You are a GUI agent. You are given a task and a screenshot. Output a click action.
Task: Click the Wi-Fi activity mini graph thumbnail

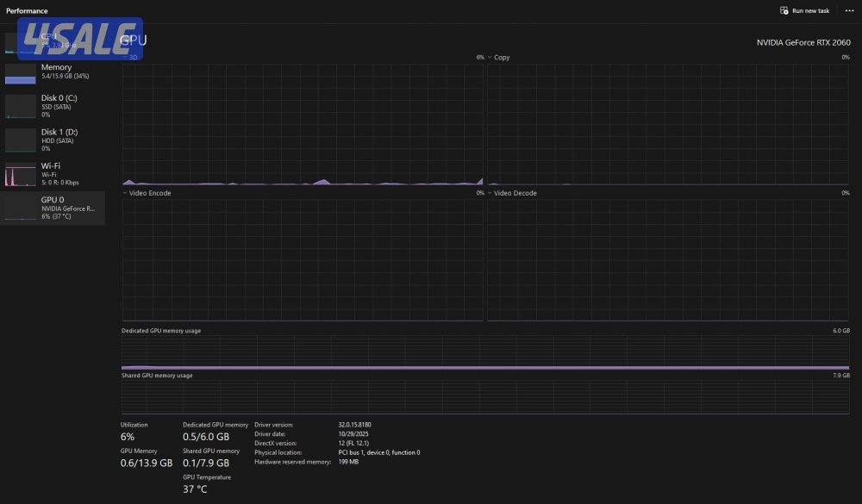21,174
